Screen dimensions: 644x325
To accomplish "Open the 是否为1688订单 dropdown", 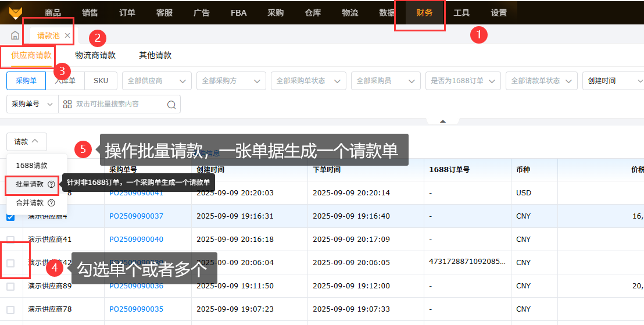I will pyautogui.click(x=463, y=81).
